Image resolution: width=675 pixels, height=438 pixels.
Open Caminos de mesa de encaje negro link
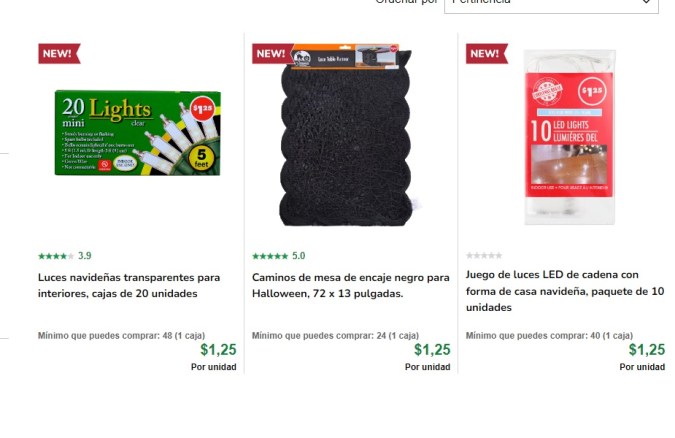point(350,286)
